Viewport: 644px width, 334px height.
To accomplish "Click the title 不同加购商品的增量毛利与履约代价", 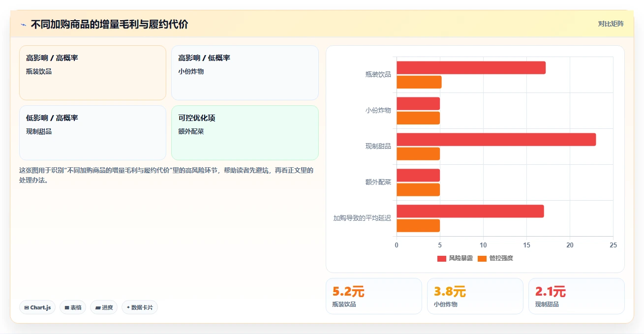I will point(109,25).
